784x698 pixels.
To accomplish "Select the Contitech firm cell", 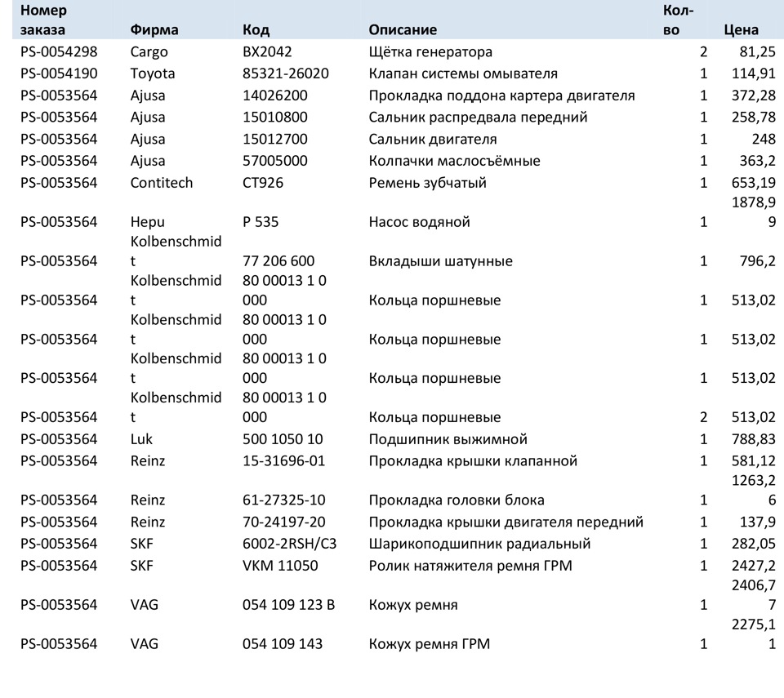I will [162, 182].
